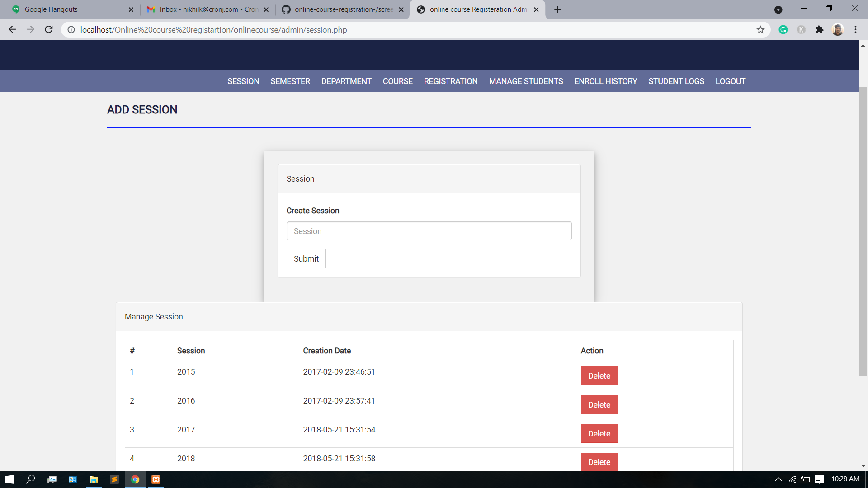
Task: Click the Session input field
Action: 429,231
